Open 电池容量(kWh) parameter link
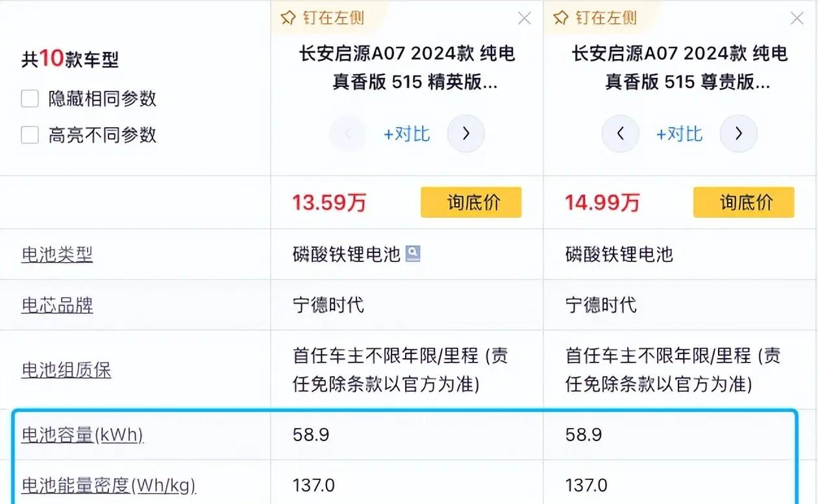 tap(82, 434)
